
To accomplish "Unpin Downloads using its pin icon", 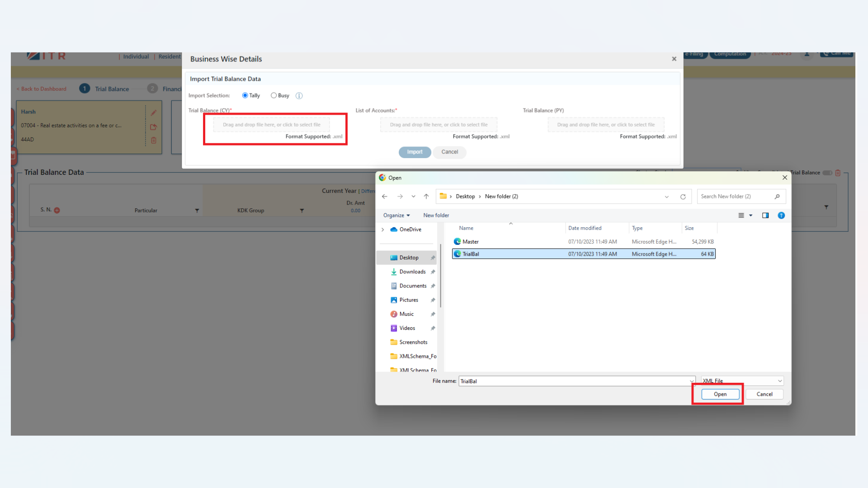I will coord(433,272).
